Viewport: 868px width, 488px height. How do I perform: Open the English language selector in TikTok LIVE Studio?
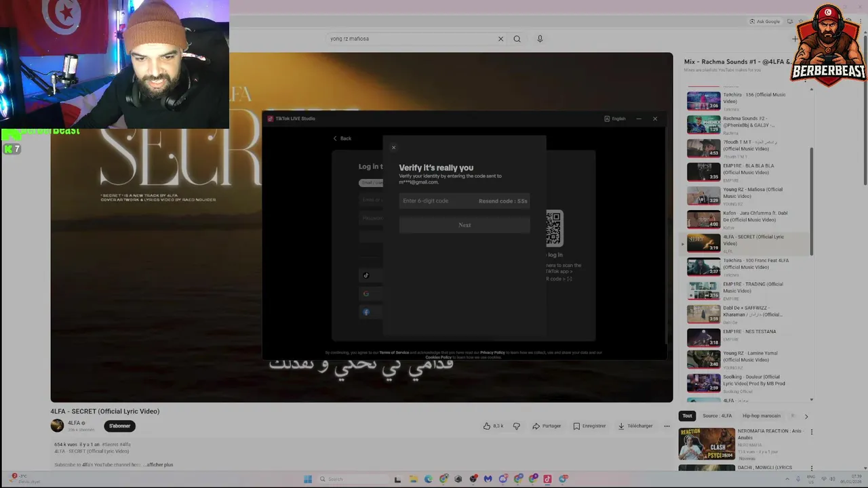614,119
